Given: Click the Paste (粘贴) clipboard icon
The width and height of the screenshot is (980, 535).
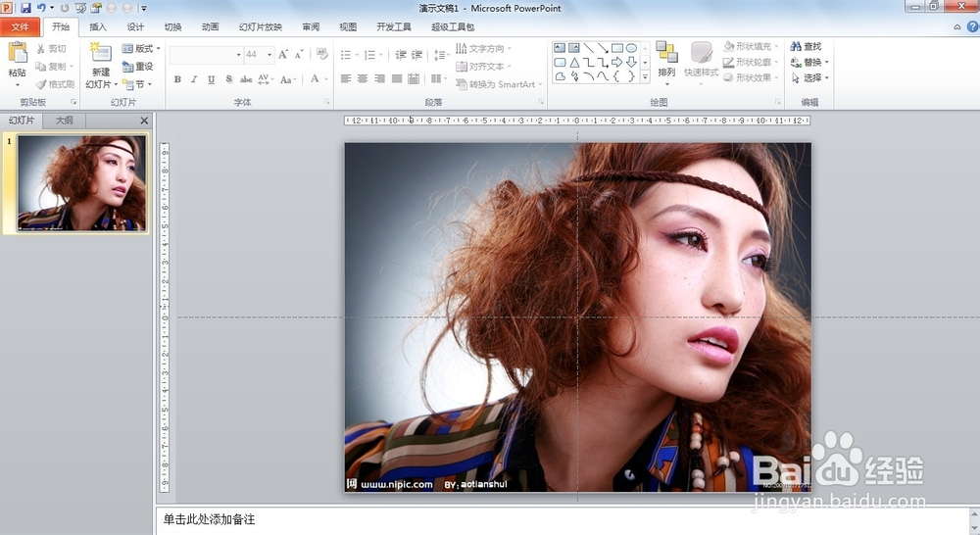Looking at the screenshot, I should point(17,54).
